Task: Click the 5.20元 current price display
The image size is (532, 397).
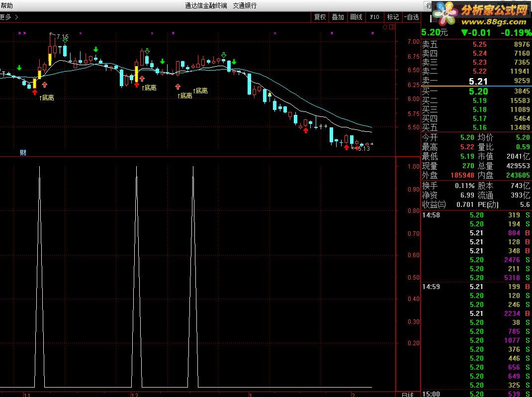Action: pyautogui.click(x=434, y=33)
